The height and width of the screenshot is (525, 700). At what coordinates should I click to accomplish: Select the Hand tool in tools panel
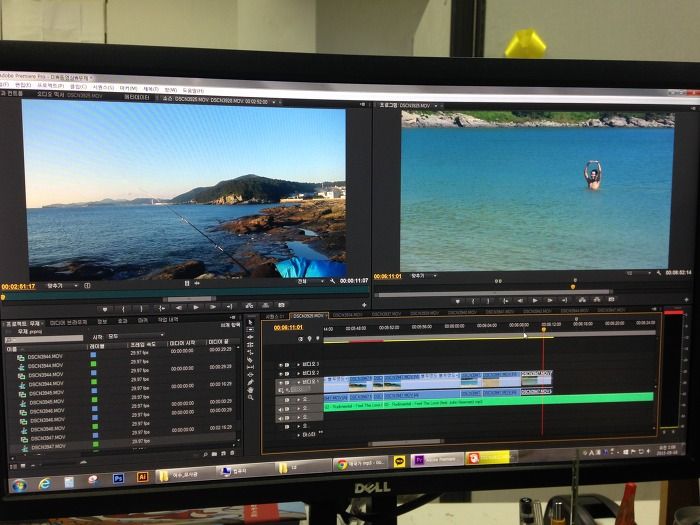pyautogui.click(x=250, y=390)
